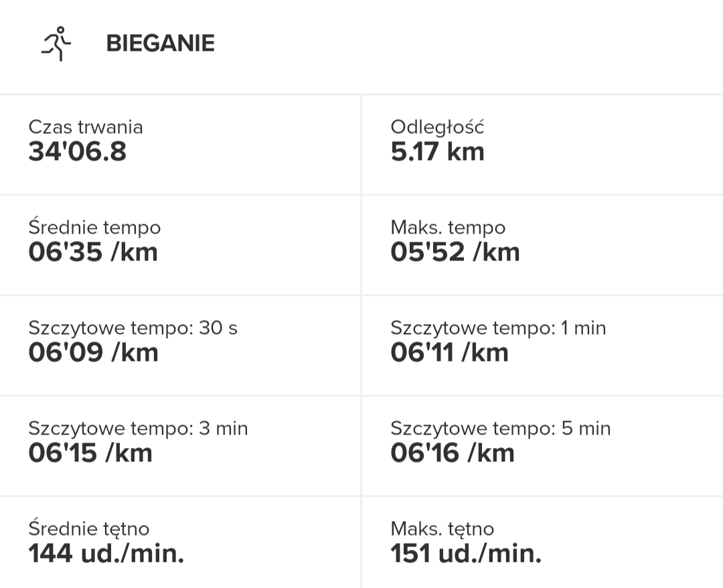Tap the Maks. tempo label
This screenshot has height=588, width=723.
tap(448, 227)
